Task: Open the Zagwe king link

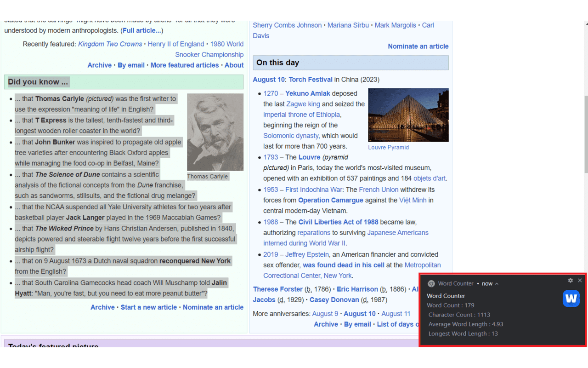Action: click(x=303, y=104)
